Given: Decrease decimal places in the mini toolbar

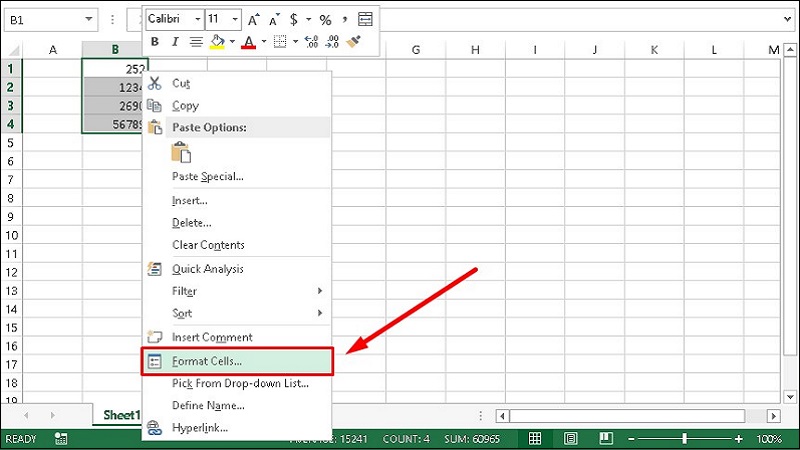Looking at the screenshot, I should pos(332,42).
